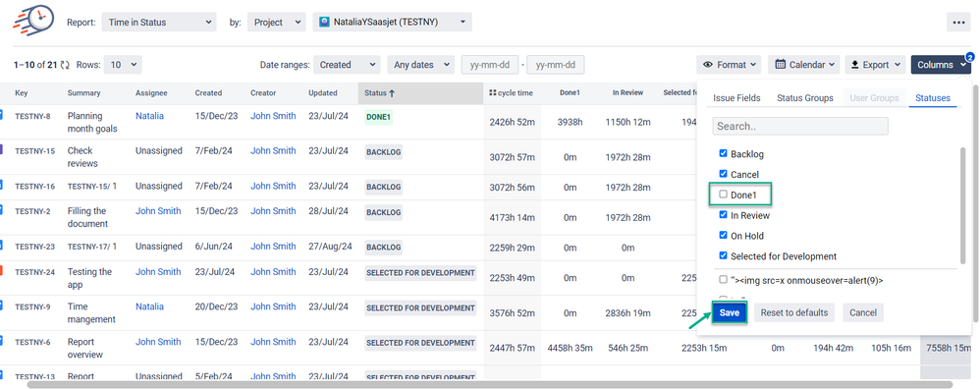Click the horizontal scrollbar below the table

(x=490, y=384)
